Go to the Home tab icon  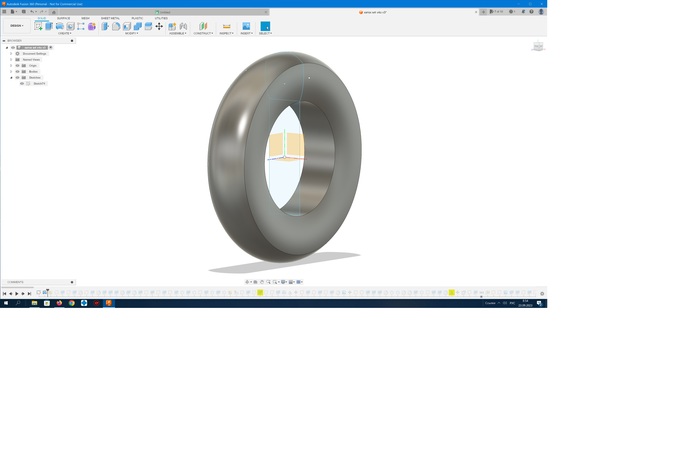click(54, 12)
